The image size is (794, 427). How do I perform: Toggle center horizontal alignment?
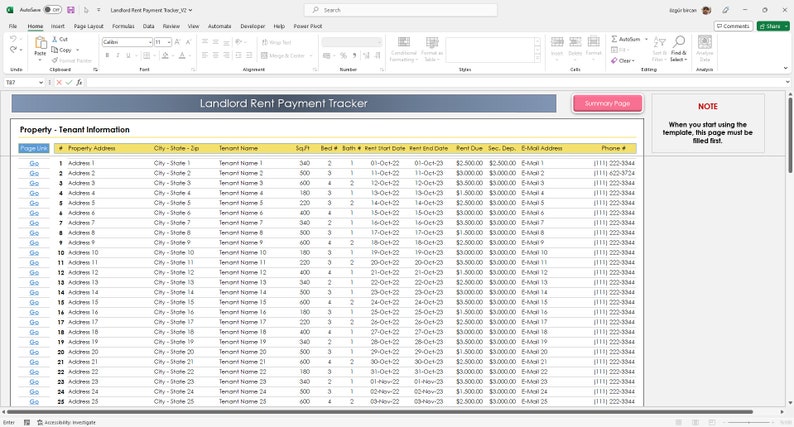tap(216, 55)
